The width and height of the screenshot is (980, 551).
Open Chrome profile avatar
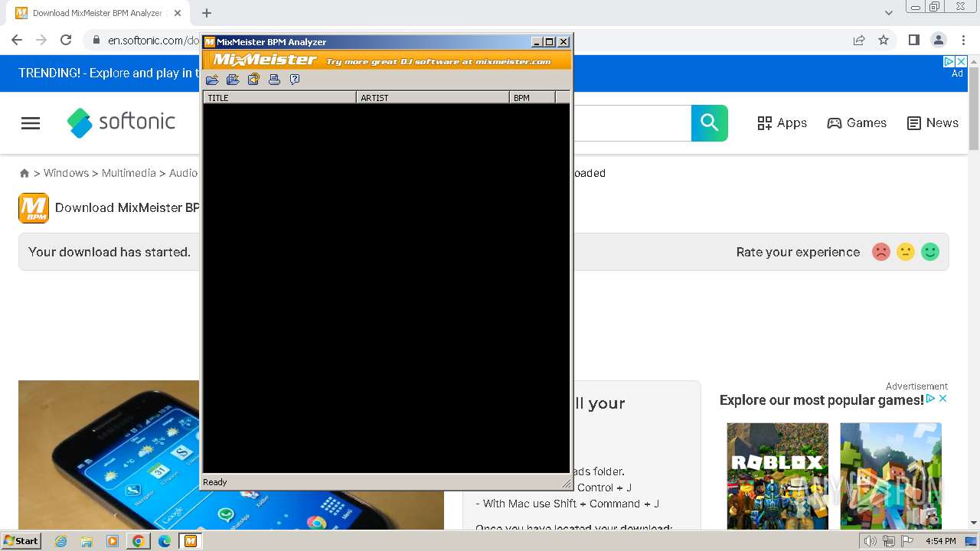tap(939, 40)
